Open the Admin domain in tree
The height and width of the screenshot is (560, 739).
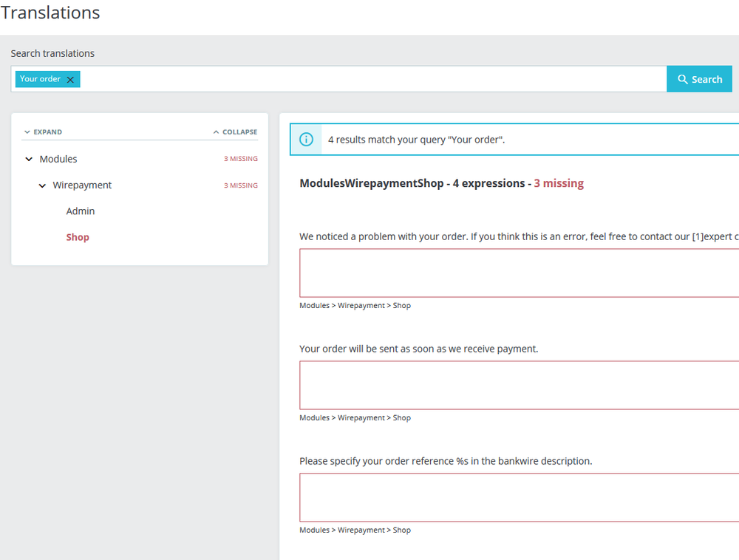(80, 211)
